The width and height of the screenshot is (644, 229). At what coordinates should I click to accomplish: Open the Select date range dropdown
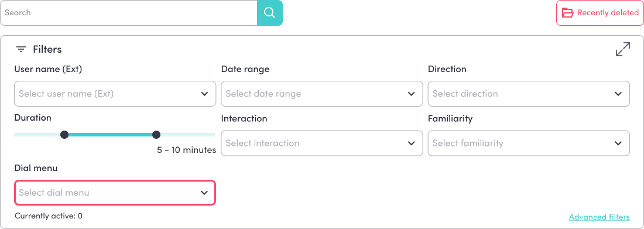point(322,94)
